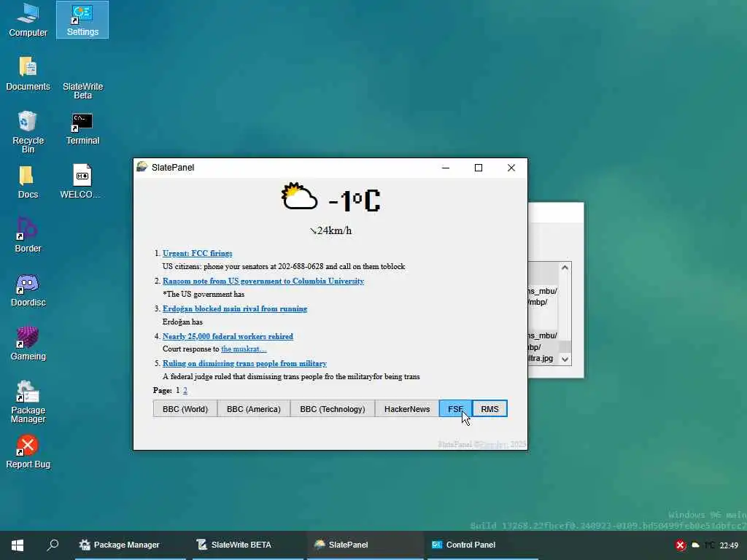Open 'Nearly 25,000 federal workers rehired' link
The height and width of the screenshot is (560, 747).
coord(228,336)
